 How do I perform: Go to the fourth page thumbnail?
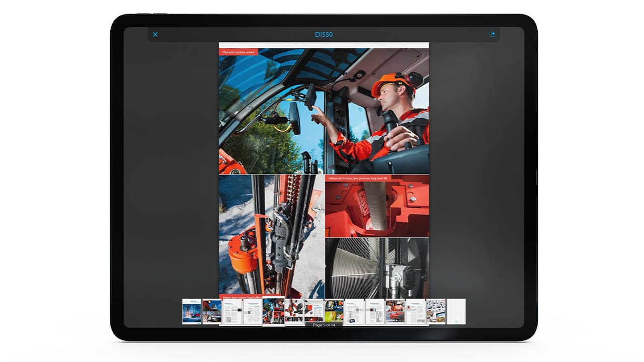(x=252, y=312)
